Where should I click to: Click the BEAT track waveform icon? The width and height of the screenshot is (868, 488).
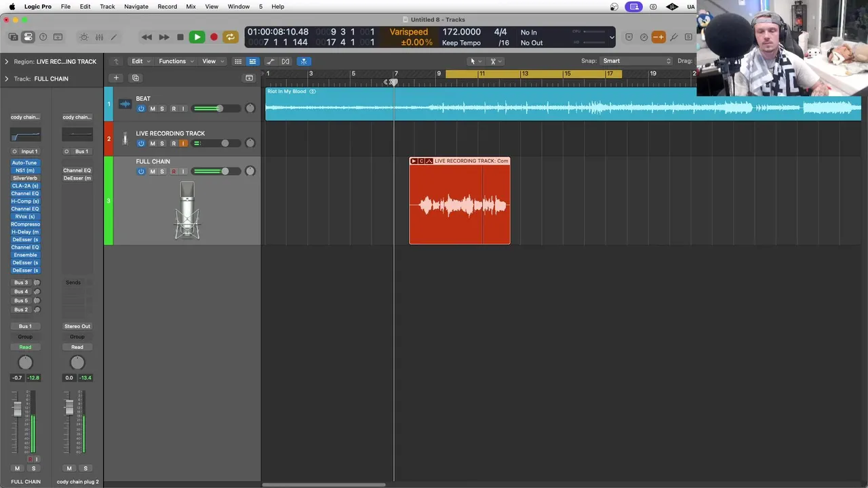[x=125, y=104]
